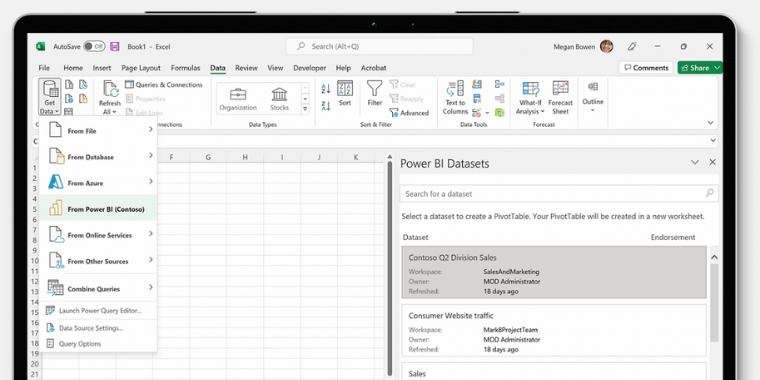760x380 pixels.
Task: Open Megan Bowen's account profile picture
Action: [606, 47]
